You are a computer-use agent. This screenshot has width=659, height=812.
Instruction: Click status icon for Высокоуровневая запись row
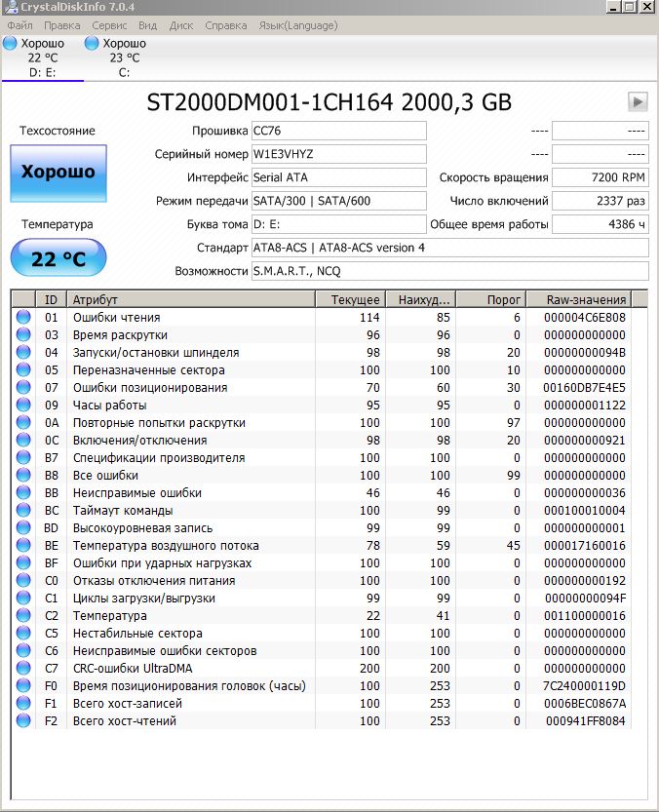pyautogui.click(x=23, y=527)
